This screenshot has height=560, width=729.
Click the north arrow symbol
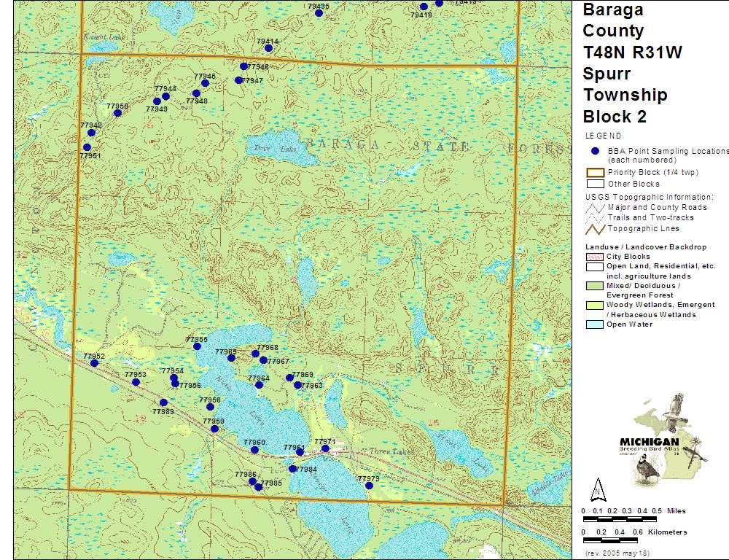(598, 489)
